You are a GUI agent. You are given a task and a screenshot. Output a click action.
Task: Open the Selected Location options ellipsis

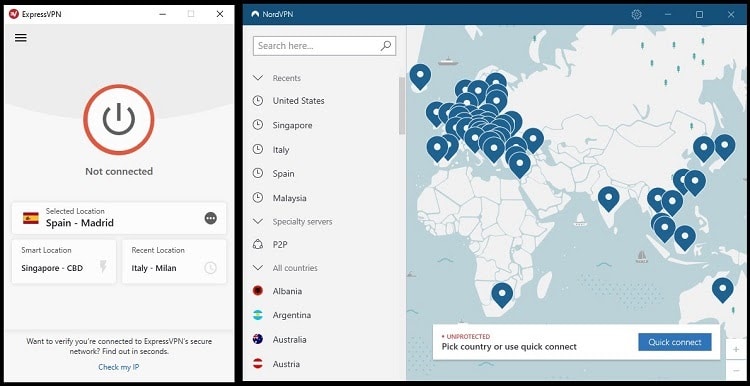pos(210,218)
